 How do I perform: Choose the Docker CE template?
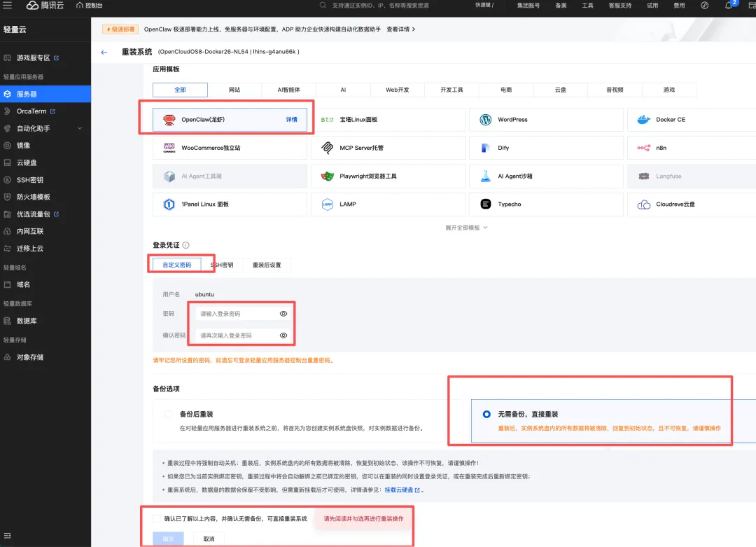click(692, 120)
